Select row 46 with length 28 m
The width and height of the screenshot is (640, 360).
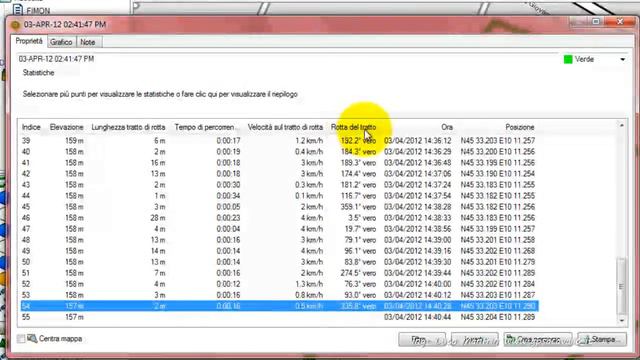click(280, 218)
